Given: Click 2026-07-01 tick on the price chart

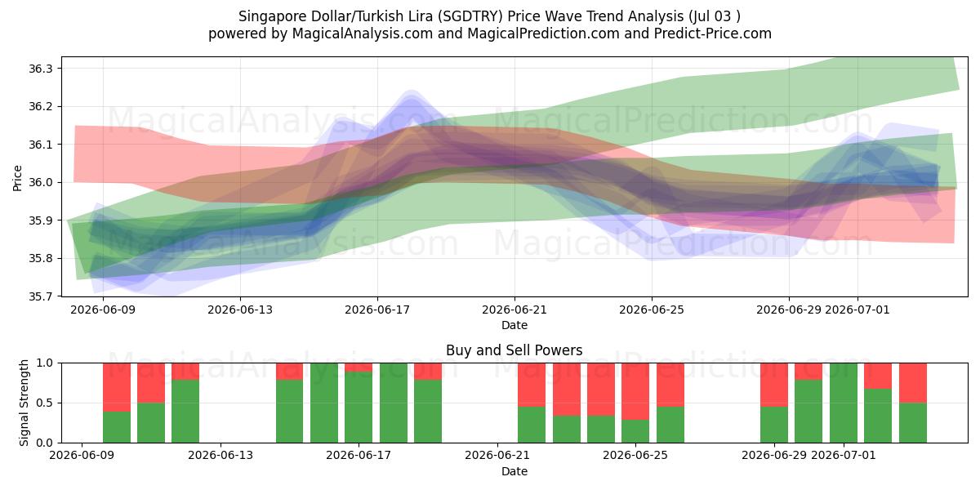Looking at the screenshot, I should pyautogui.click(x=857, y=310).
